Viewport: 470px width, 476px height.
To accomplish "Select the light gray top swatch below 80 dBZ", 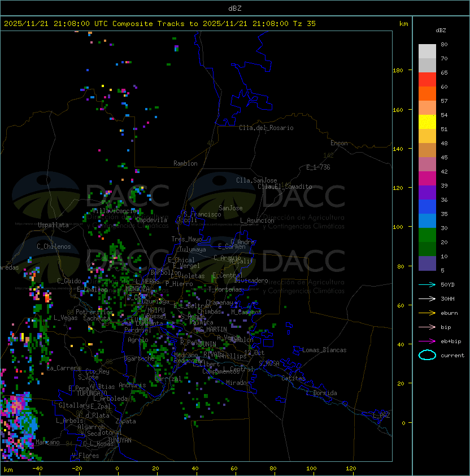I will [427, 51].
